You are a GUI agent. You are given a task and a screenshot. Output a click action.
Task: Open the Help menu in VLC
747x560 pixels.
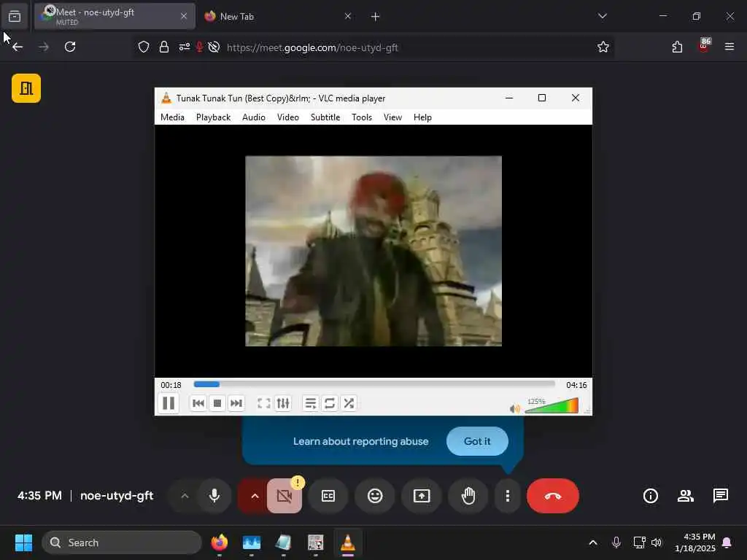(422, 117)
